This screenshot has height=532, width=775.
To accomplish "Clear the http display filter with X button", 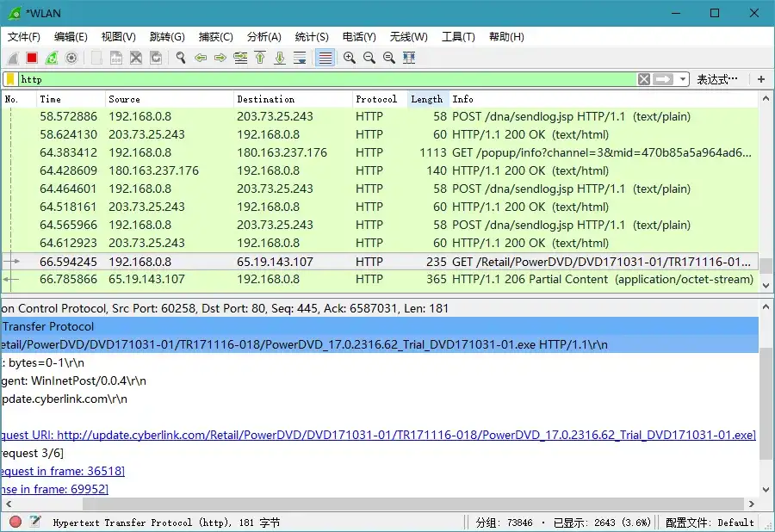I will (x=644, y=78).
